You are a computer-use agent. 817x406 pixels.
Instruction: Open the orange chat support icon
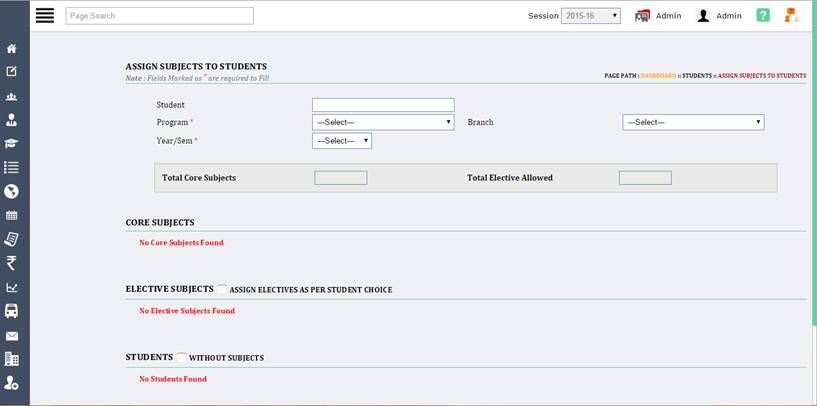click(792, 15)
